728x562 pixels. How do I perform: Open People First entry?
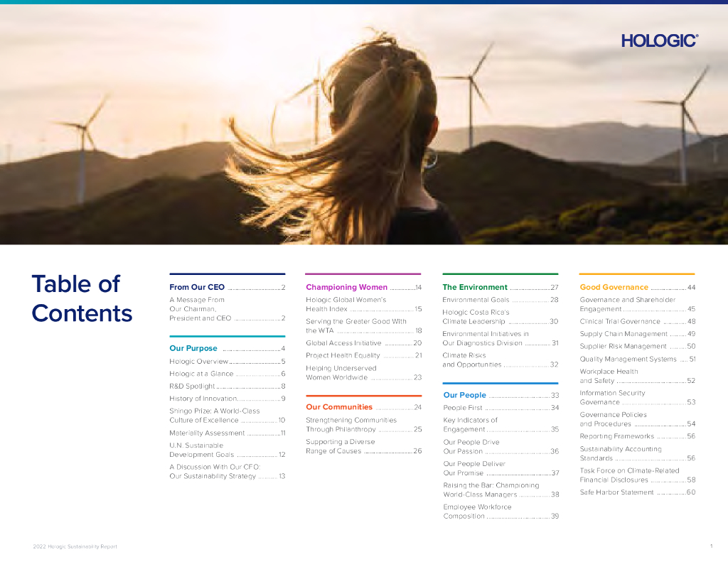[x=501, y=408]
